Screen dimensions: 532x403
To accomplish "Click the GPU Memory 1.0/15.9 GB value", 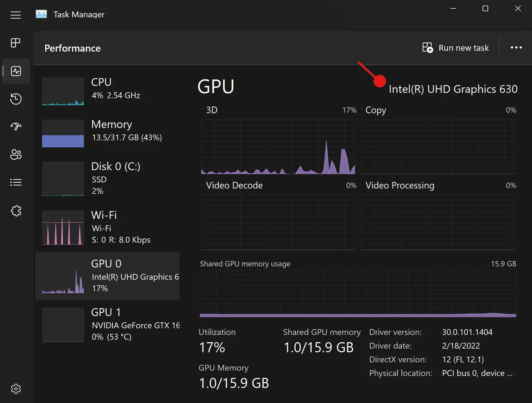I will coord(234,383).
